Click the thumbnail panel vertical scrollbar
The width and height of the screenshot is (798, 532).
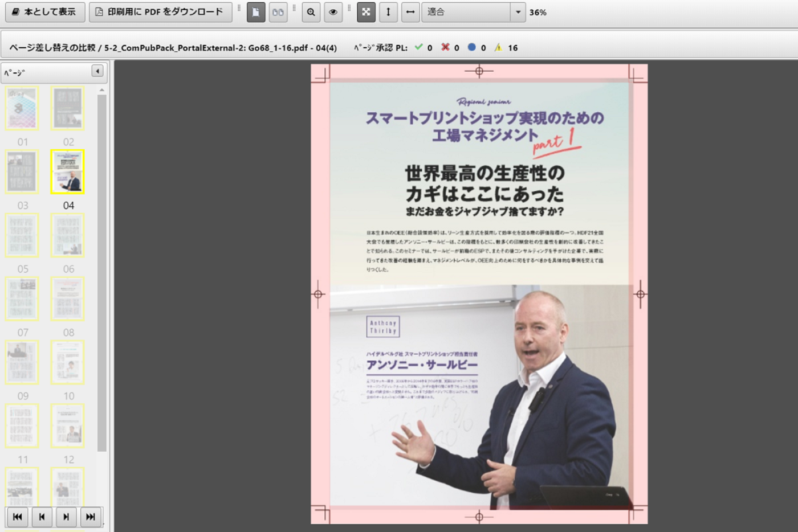click(102, 273)
